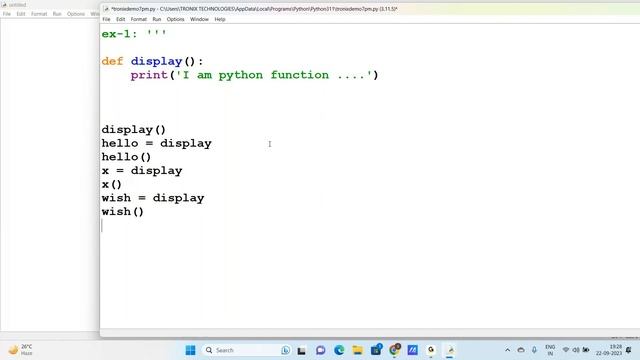Open the Edit menu in troniedemo7pm.py window
Image resolution: width=640 pixels, height=360 pixels.
[120, 19]
